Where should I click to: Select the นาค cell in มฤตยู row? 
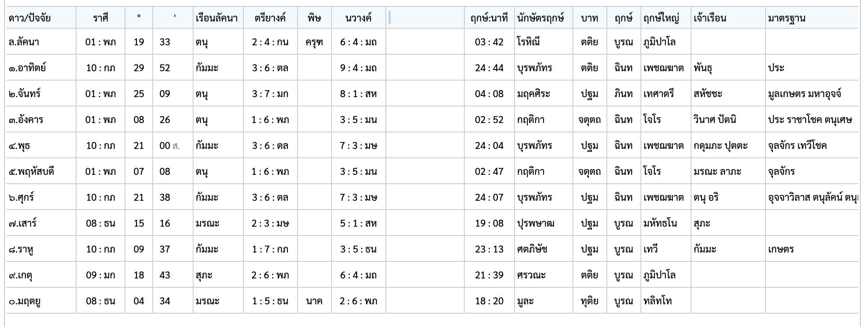315,301
